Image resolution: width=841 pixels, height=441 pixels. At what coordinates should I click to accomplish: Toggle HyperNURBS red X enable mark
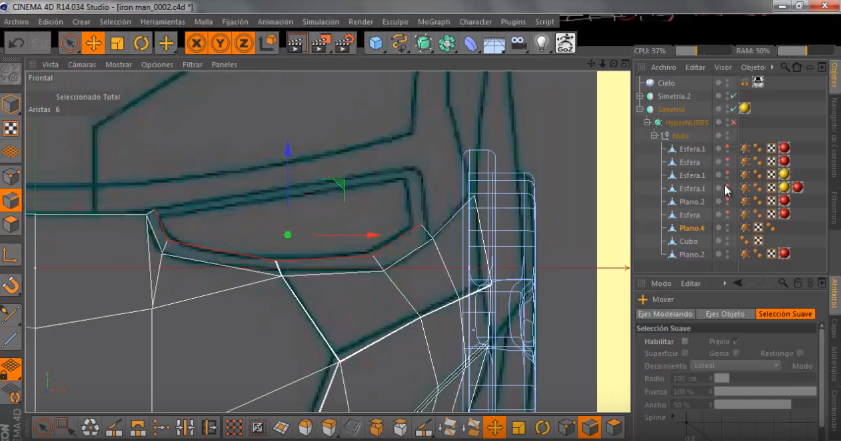click(x=734, y=122)
